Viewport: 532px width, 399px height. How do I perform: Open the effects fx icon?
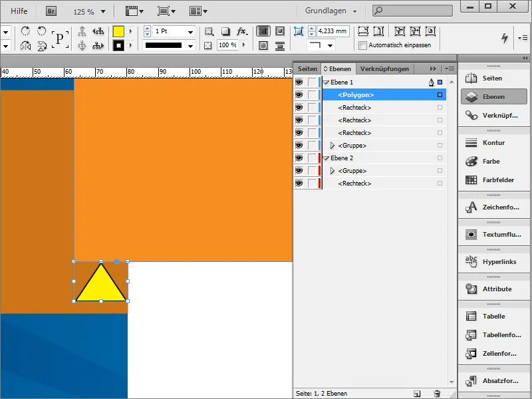[x=241, y=31]
